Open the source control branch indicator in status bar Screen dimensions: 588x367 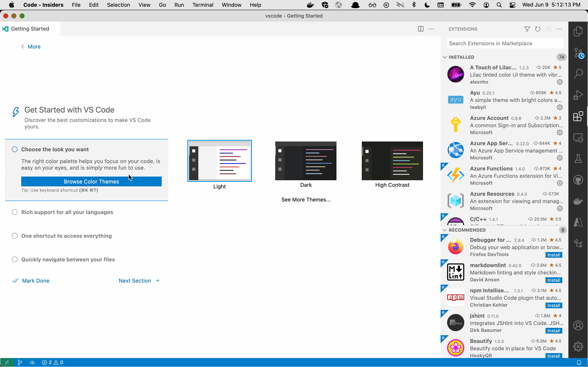pyautogui.click(x=20, y=362)
